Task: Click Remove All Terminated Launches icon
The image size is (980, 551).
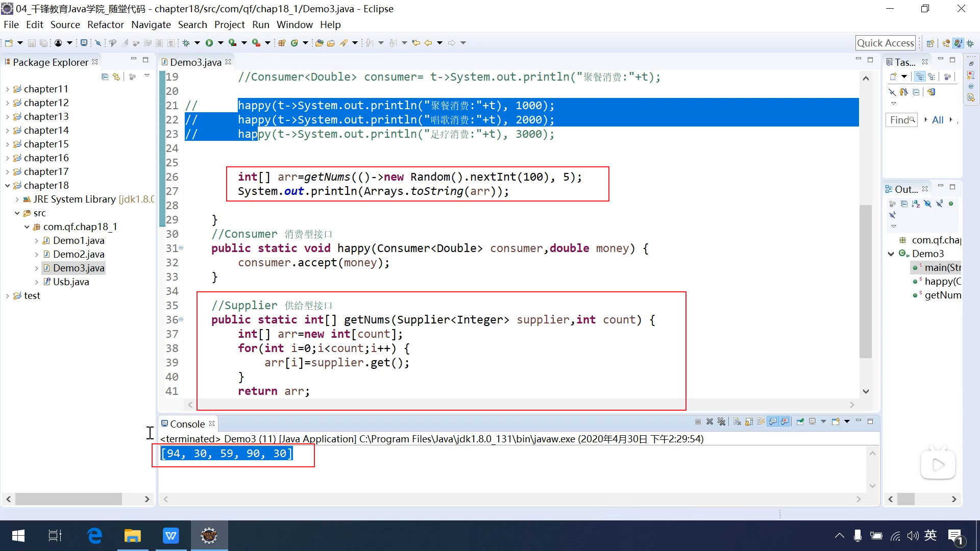Action: tap(721, 421)
